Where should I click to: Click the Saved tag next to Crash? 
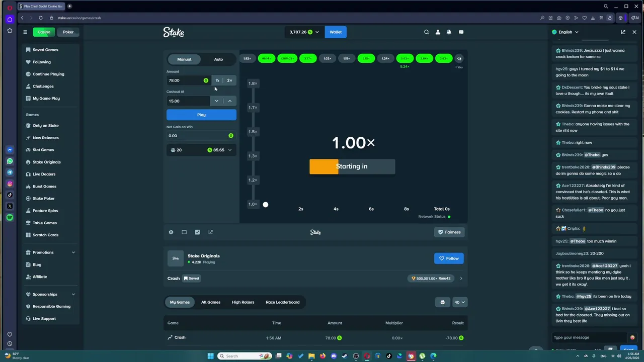coord(191,279)
